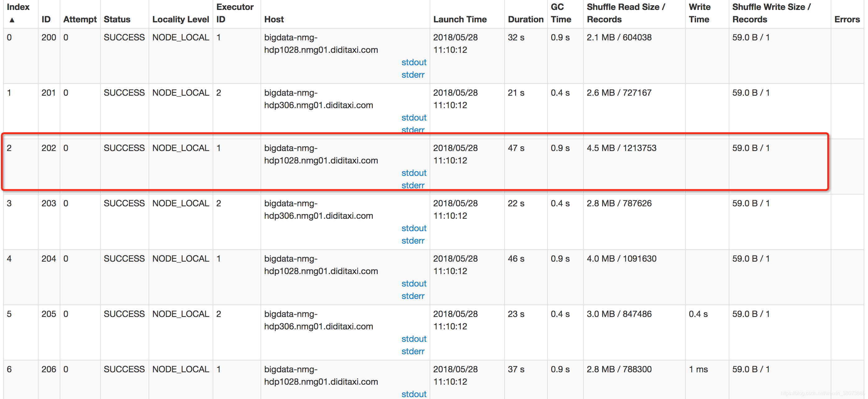868x399 pixels.
Task: Open stderr log for task 205
Action: tap(413, 351)
